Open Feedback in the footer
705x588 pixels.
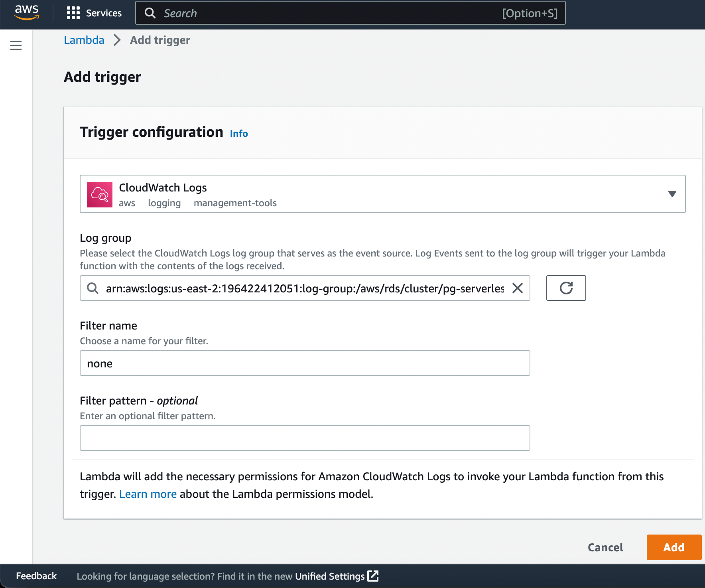coord(36,576)
